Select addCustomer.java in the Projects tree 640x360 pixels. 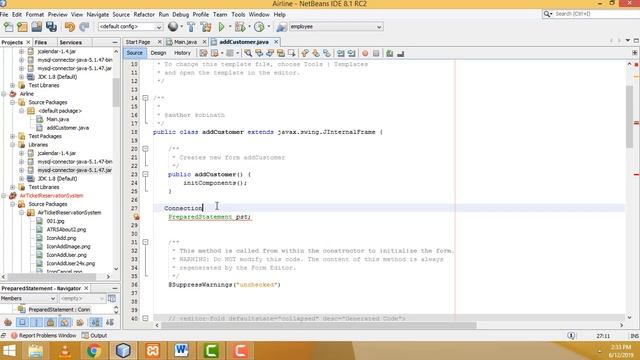(x=67, y=128)
